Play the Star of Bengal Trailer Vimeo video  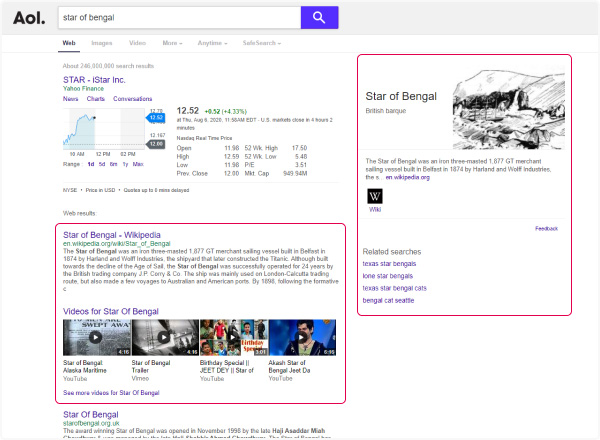tap(165, 337)
